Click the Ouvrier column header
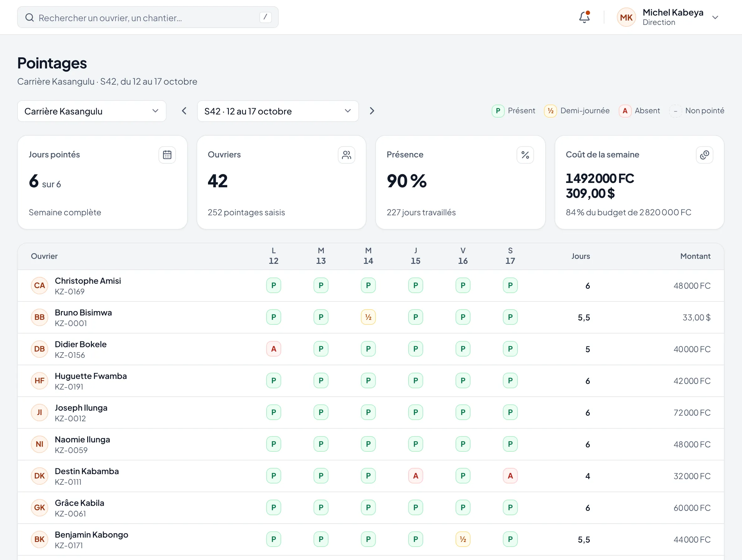This screenshot has height=560, width=742. (x=44, y=256)
